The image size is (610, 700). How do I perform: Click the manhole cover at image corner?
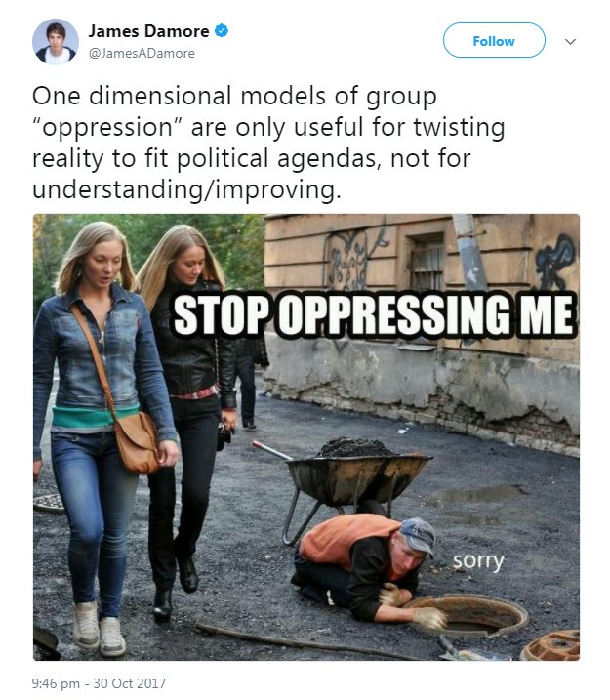click(x=549, y=645)
